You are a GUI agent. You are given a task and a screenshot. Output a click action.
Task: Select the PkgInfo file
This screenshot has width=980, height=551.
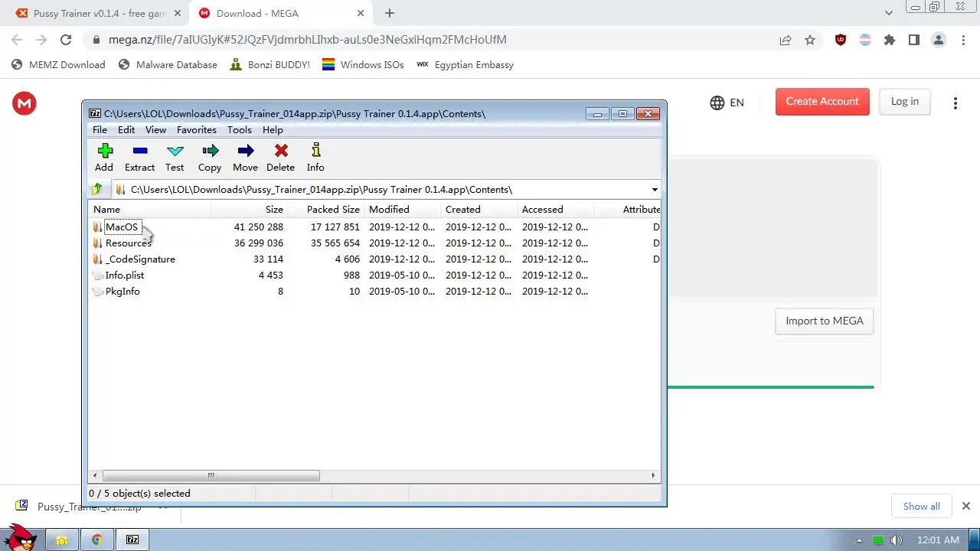pos(122,292)
